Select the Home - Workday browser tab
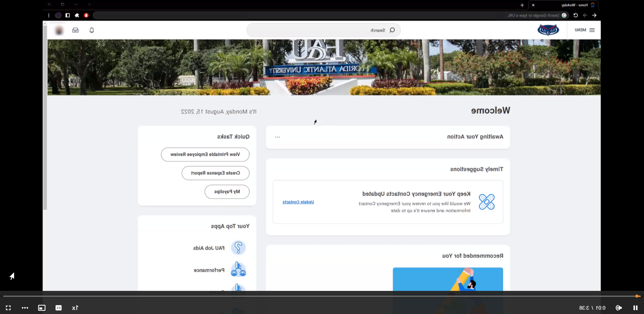 [x=563, y=5]
